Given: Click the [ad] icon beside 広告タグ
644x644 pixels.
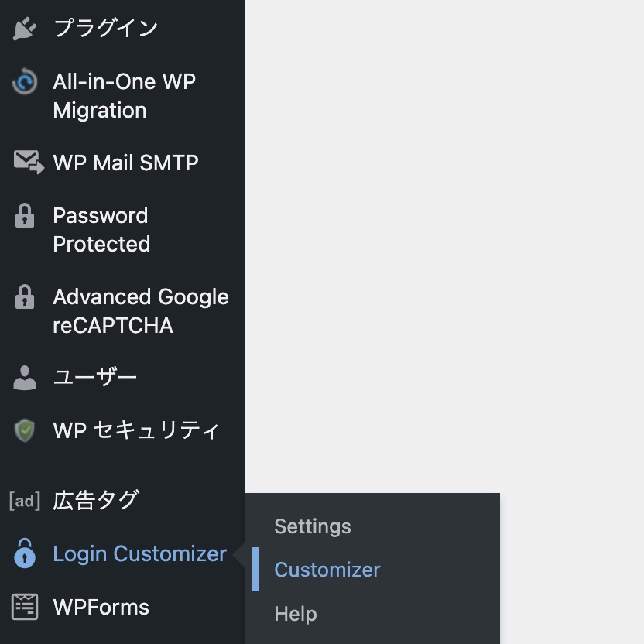Looking at the screenshot, I should tap(25, 501).
